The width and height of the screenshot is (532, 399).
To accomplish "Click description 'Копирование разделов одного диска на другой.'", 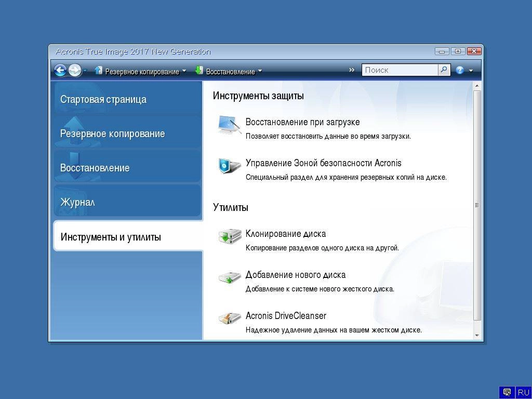I will [x=322, y=248].
